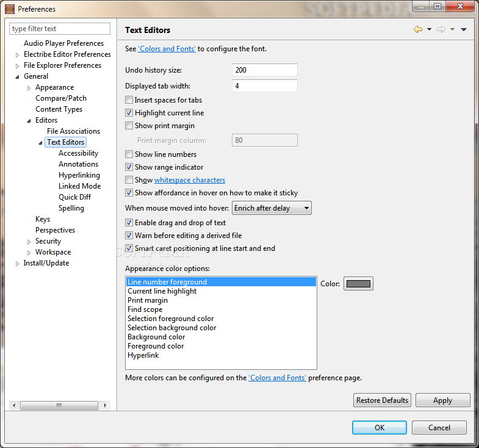Expand the Workspace tree node
This screenshot has width=479, height=448.
pyautogui.click(x=29, y=253)
